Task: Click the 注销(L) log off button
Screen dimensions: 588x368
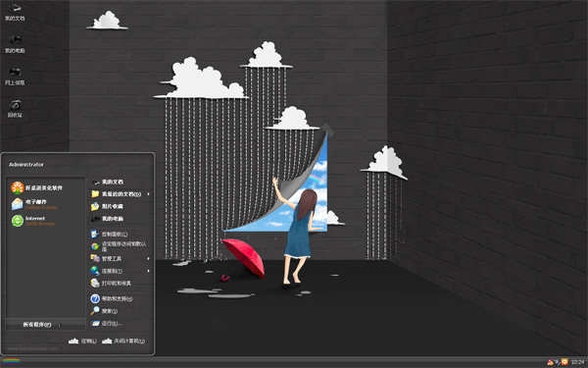Action: point(82,341)
